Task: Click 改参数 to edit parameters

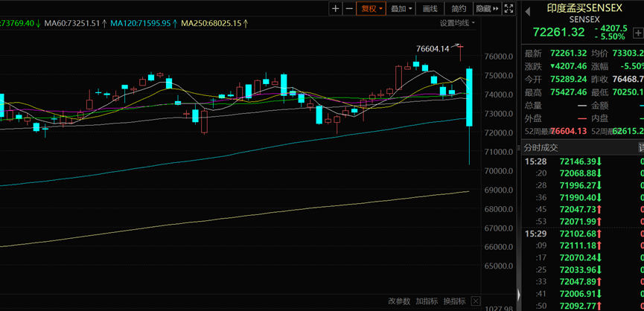Action: [399, 301]
